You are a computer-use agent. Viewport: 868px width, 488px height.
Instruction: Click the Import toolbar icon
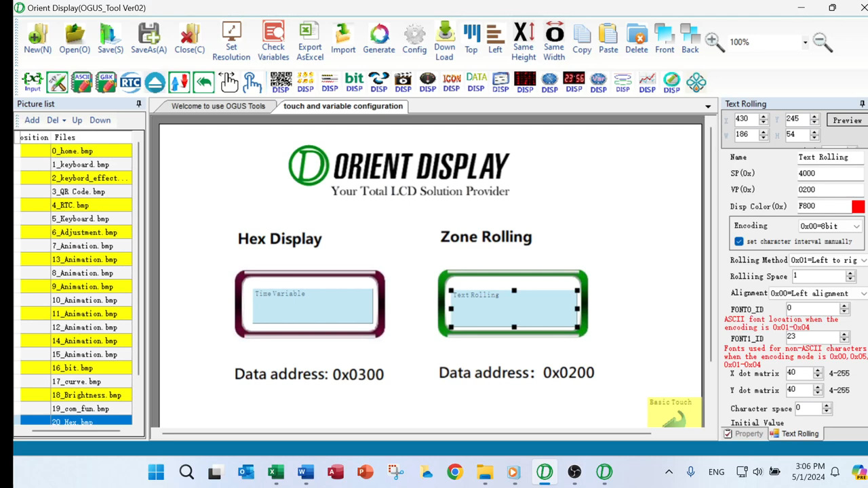click(343, 39)
